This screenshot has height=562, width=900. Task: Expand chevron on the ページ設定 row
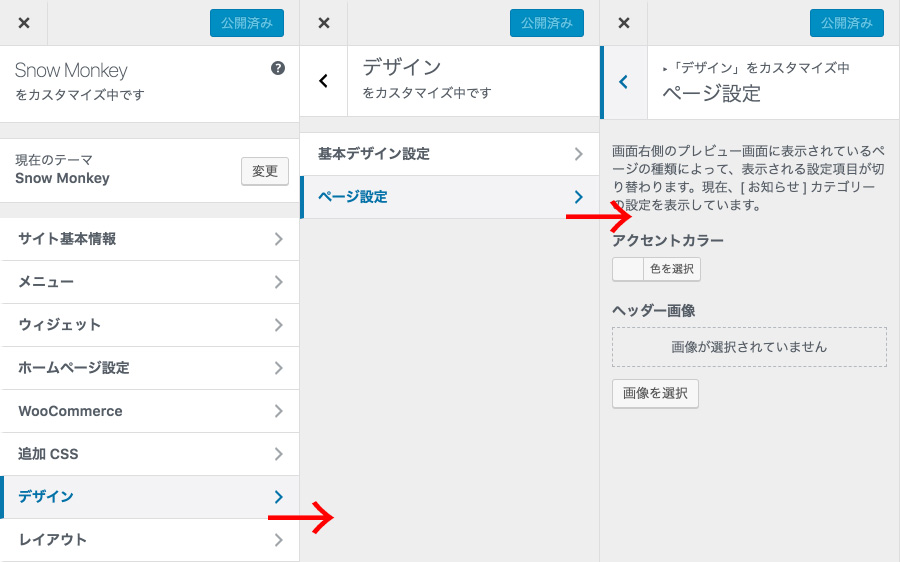[579, 197]
